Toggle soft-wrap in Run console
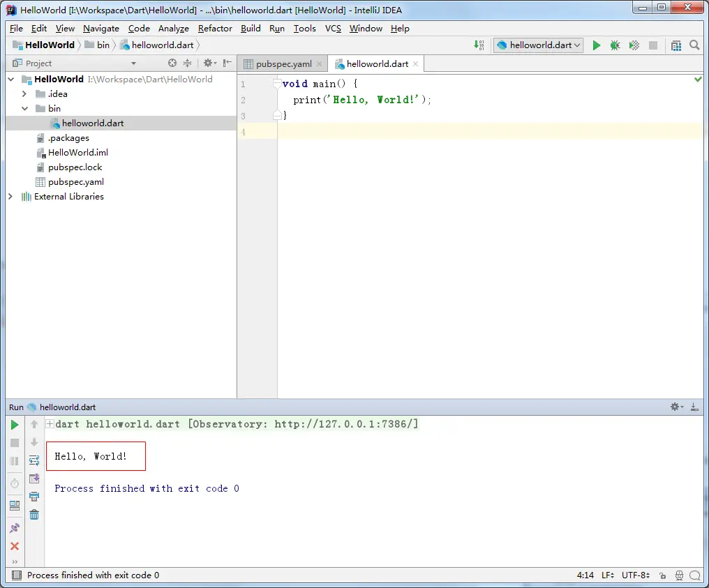Screen dimensions: 709x588 34,460
